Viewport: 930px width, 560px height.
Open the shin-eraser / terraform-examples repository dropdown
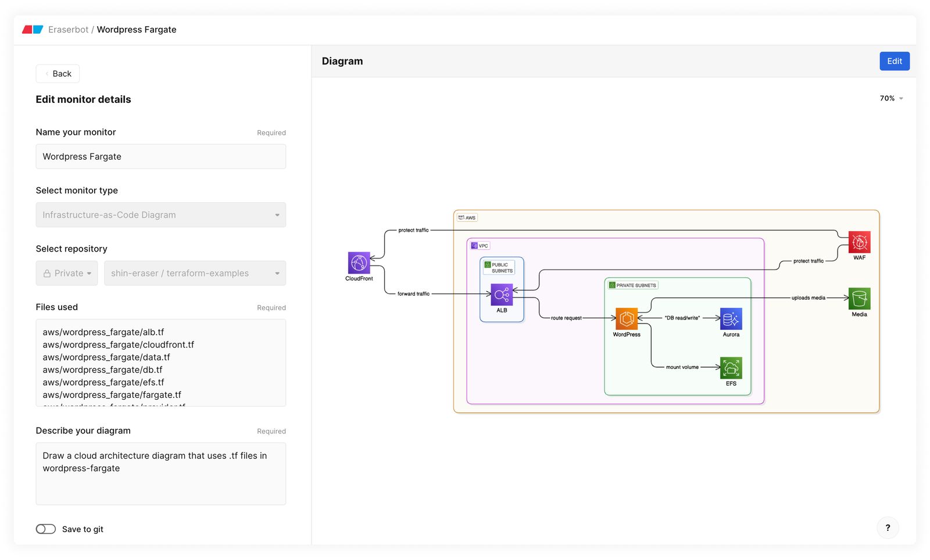click(x=195, y=273)
